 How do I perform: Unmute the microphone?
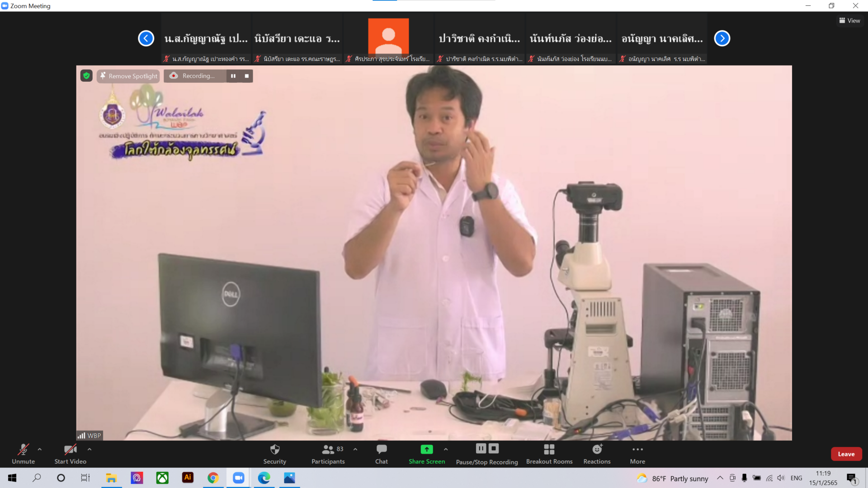point(23,454)
